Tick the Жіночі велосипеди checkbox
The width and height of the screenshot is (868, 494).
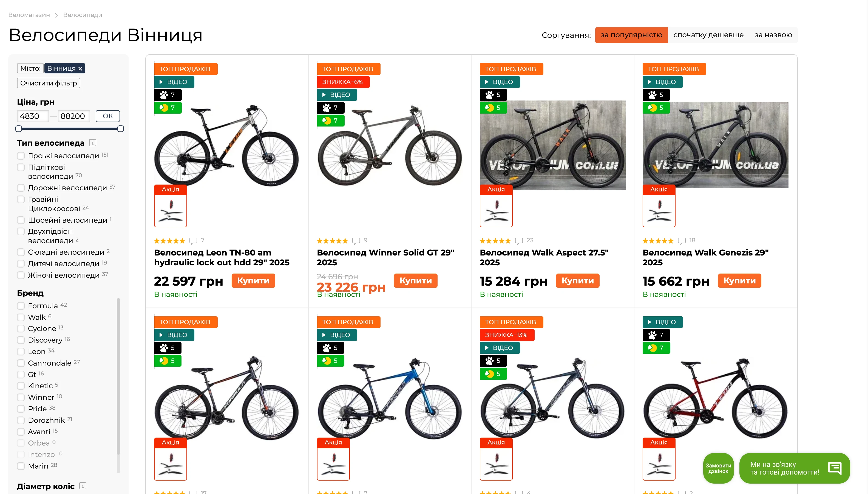[x=21, y=275]
